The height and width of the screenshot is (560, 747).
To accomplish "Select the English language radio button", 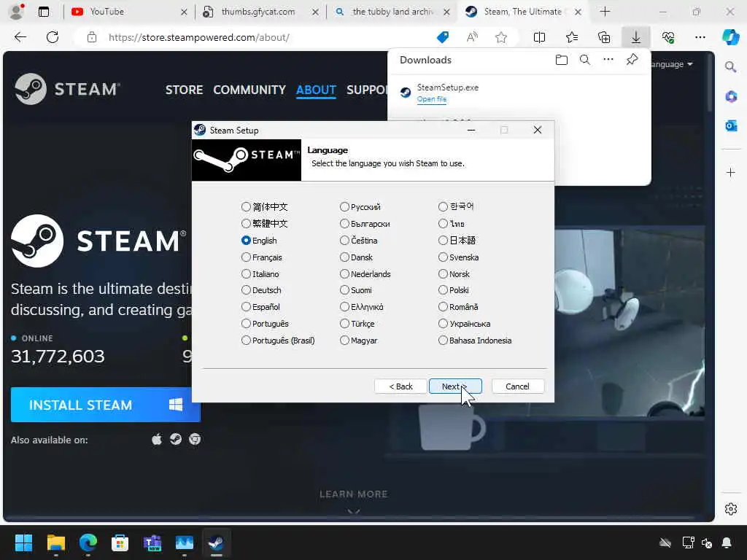I will point(246,241).
